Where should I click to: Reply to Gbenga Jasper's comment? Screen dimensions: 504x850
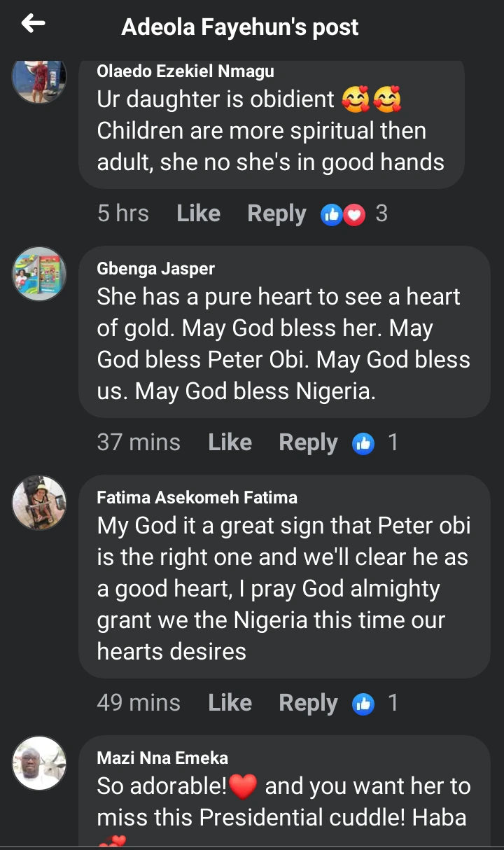click(308, 443)
